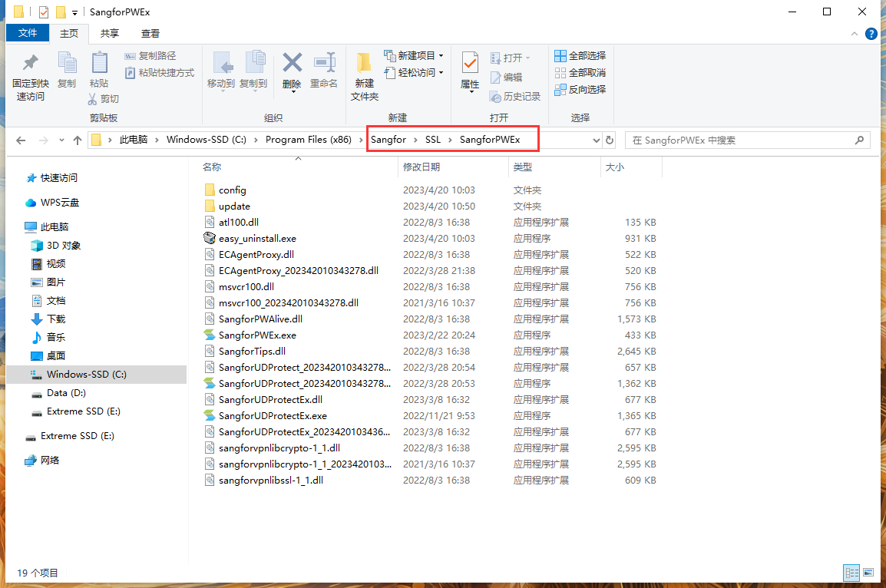Open Quick Access Toolbar customize dropdown

[x=74, y=12]
